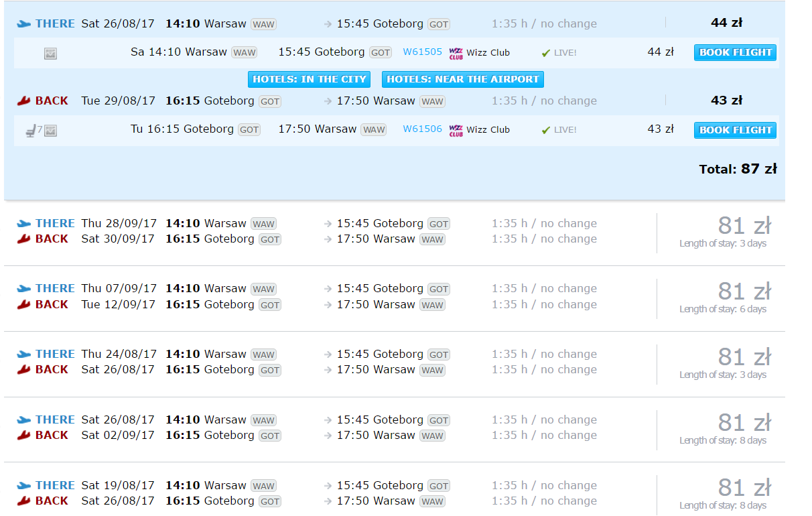Click the 'Sa 14:10 Warsaw' segment text

tap(179, 52)
